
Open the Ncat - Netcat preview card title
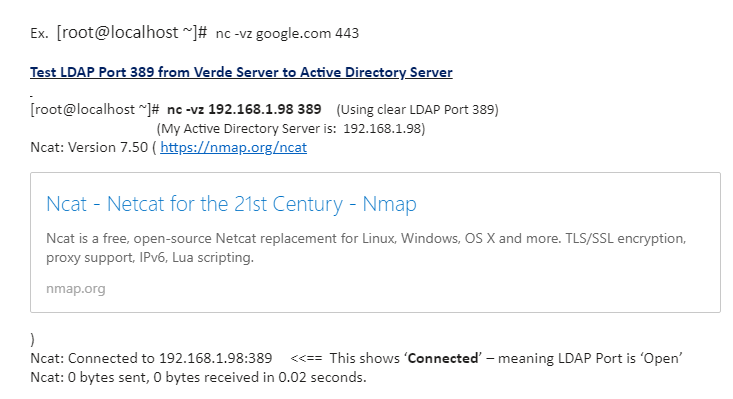pos(231,204)
